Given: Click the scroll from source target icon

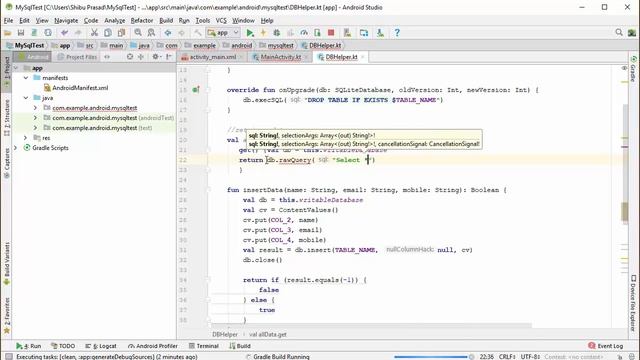Looking at the screenshot, I should coord(130,57).
